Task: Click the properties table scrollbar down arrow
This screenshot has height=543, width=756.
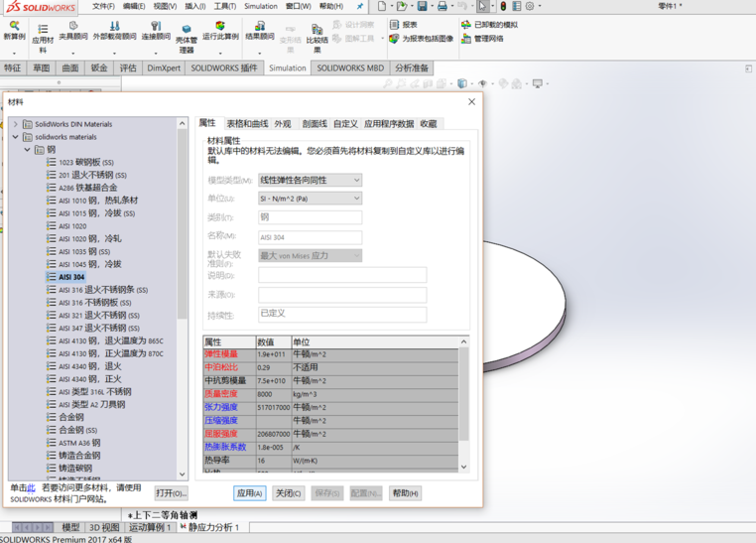Action: [x=464, y=467]
